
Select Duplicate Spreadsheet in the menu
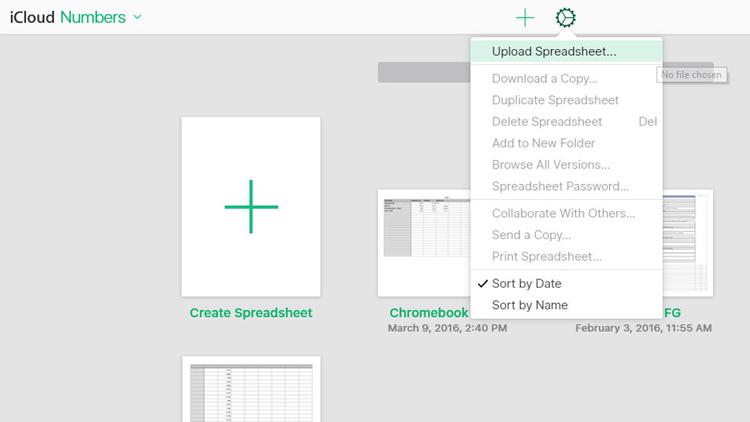[x=555, y=100]
